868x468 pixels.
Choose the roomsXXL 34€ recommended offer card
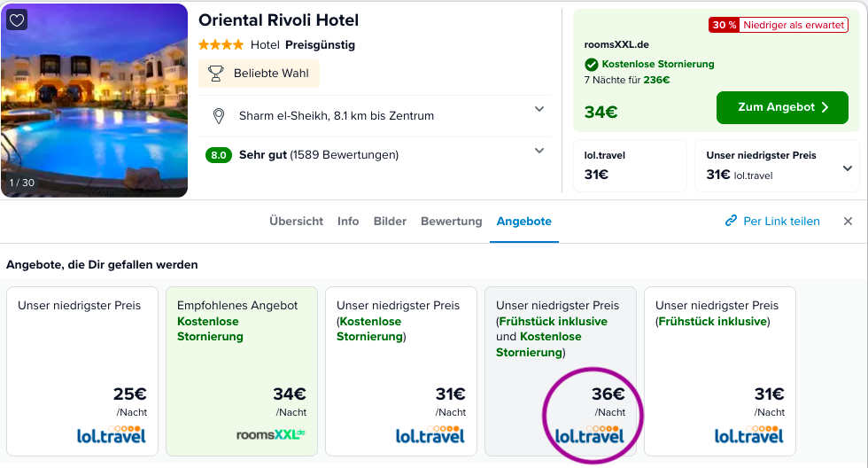click(242, 371)
